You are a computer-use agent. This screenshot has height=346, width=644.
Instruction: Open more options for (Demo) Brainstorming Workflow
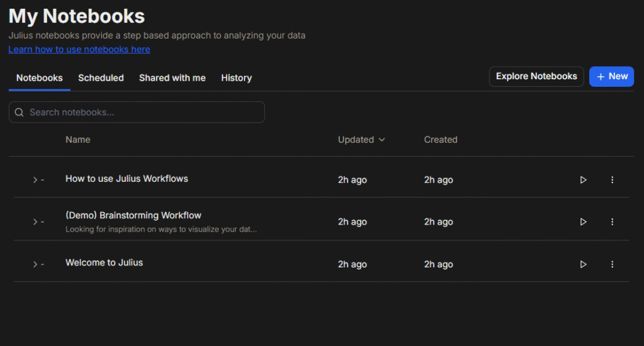pos(612,222)
